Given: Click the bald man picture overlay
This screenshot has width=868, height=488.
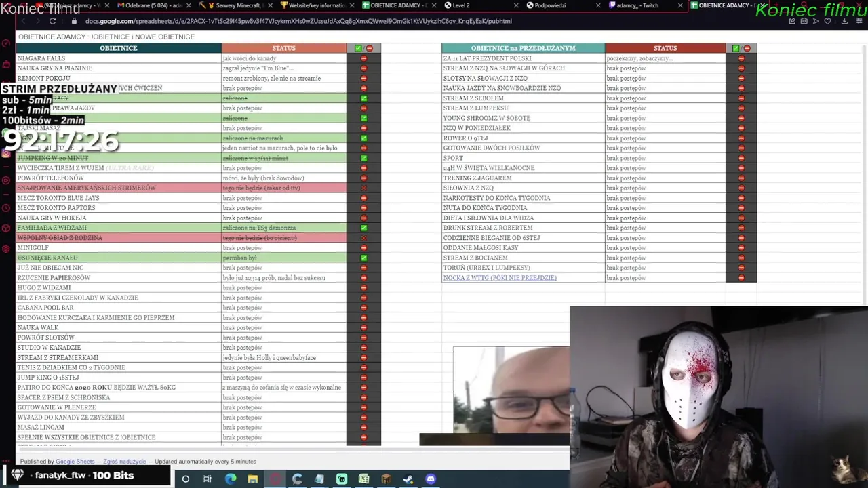Looking at the screenshot, I should tap(512, 390).
